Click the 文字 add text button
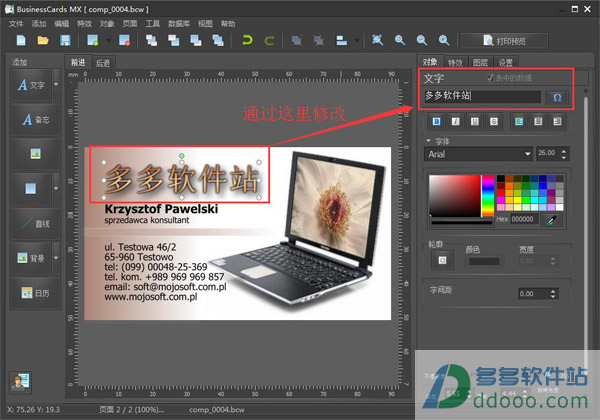The width and height of the screenshot is (600, 420). pyautogui.click(x=31, y=85)
